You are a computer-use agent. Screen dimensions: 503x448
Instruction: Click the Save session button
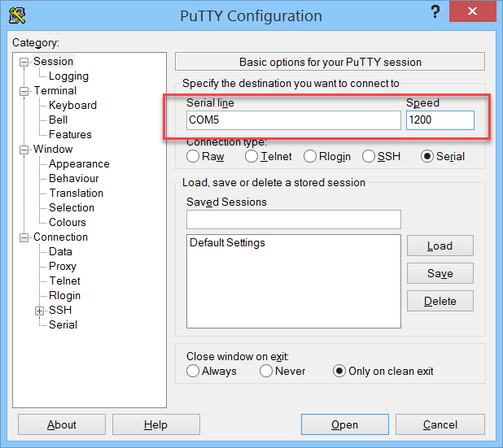point(440,274)
